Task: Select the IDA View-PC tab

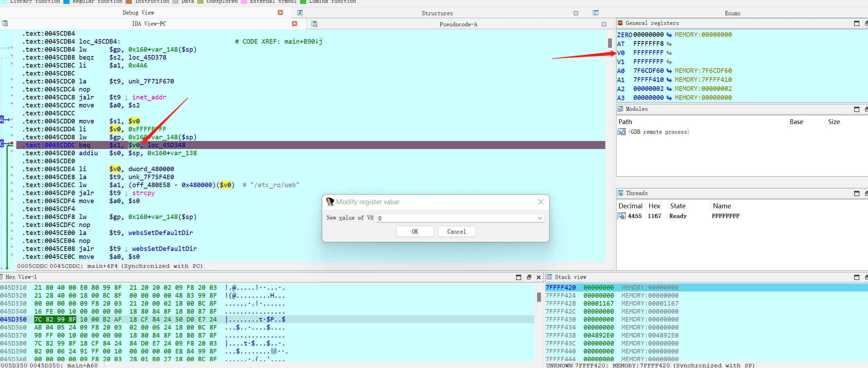Action: coord(149,24)
